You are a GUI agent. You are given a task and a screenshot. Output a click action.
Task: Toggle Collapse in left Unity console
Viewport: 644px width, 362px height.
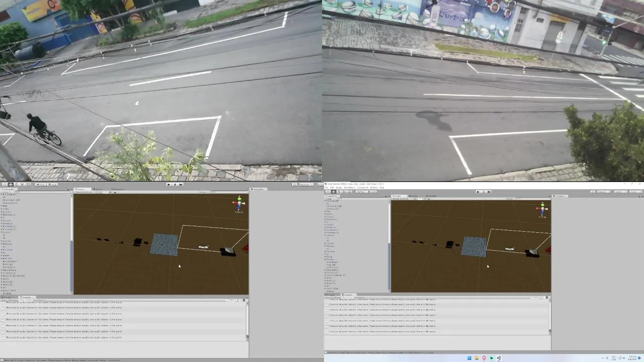coord(14,300)
